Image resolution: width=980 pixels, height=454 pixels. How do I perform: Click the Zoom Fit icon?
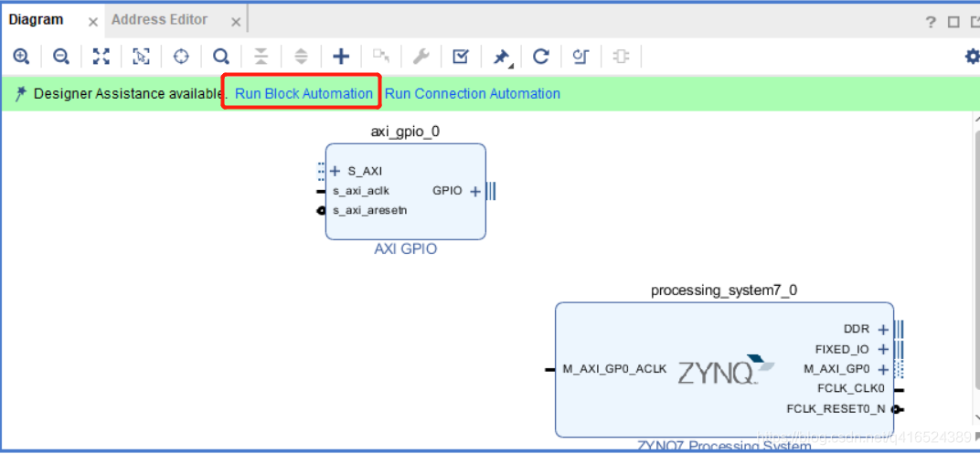click(x=101, y=57)
